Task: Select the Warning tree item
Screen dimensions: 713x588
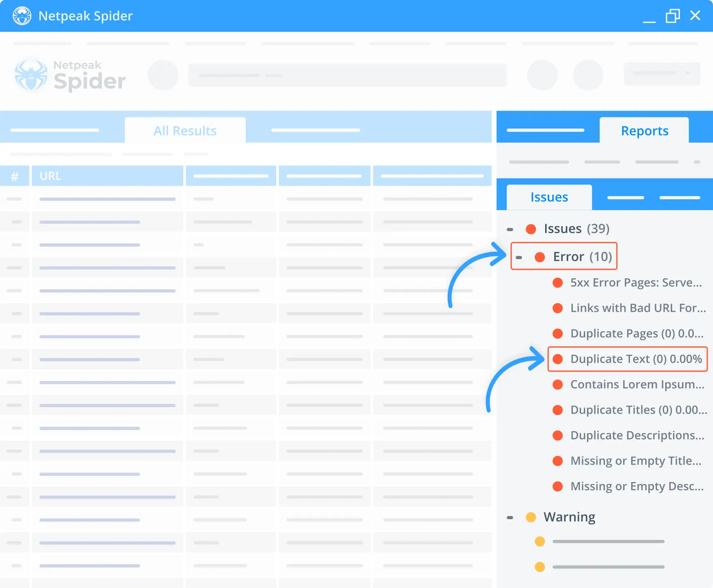Action: coord(569,517)
